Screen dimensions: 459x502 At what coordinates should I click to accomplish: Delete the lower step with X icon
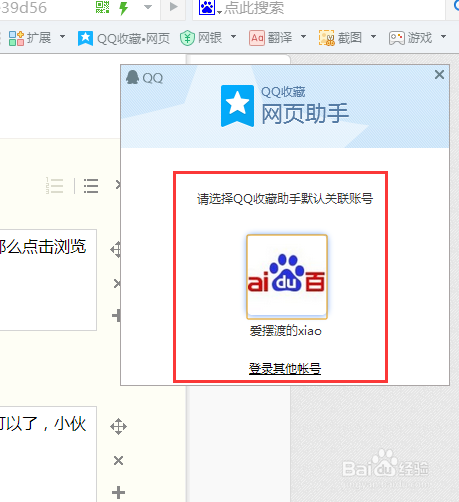(118, 461)
